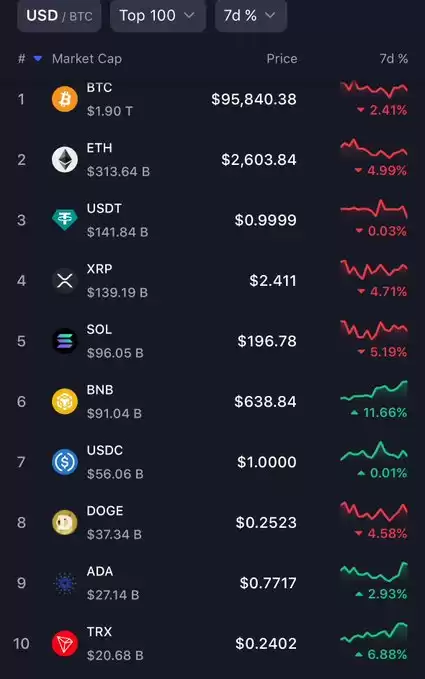Select the TRX 6.88% change value
Screen dimensions: 425x679
(383, 654)
